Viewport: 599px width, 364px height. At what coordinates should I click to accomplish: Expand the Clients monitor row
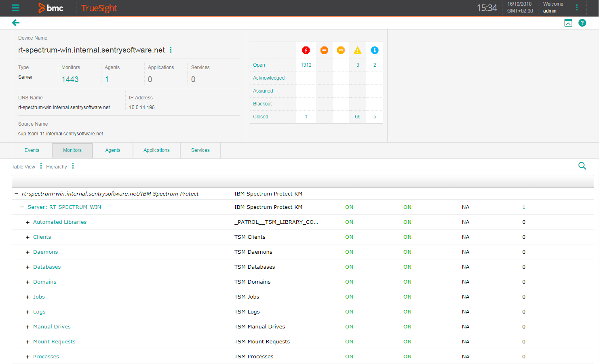click(27, 237)
